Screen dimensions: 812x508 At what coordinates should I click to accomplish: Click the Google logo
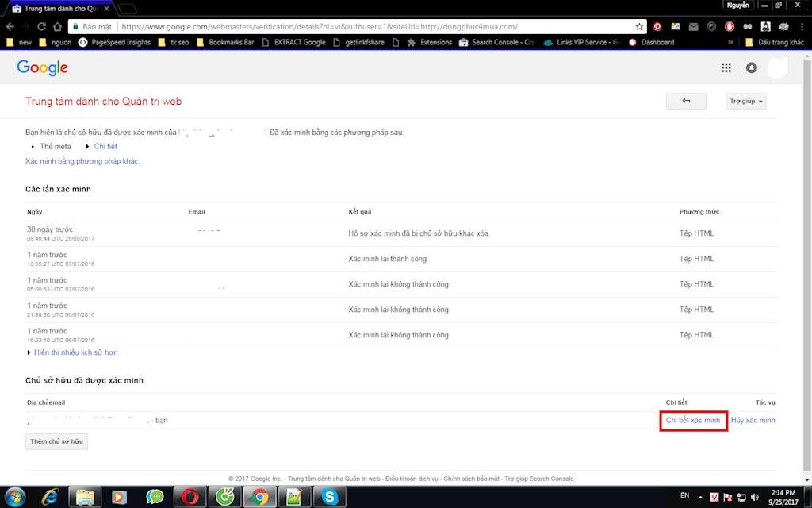(x=43, y=67)
